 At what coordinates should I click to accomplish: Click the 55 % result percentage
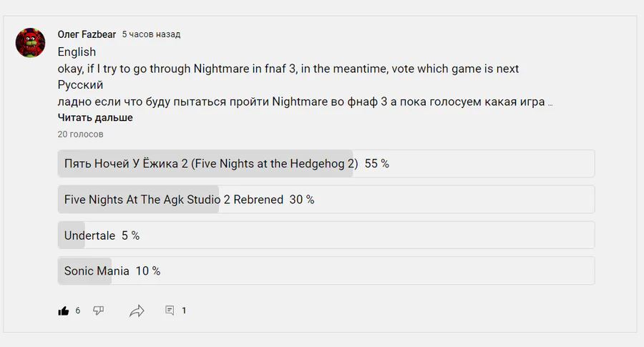[x=376, y=163]
